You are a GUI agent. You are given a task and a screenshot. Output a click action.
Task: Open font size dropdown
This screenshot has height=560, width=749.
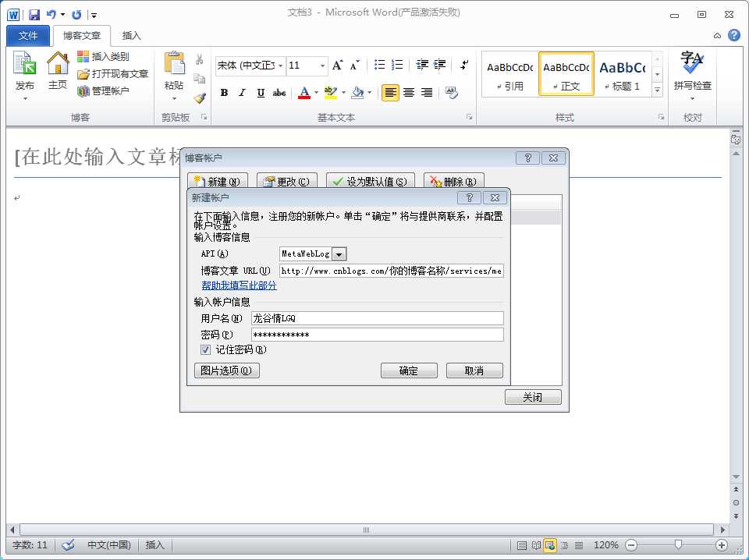point(323,66)
